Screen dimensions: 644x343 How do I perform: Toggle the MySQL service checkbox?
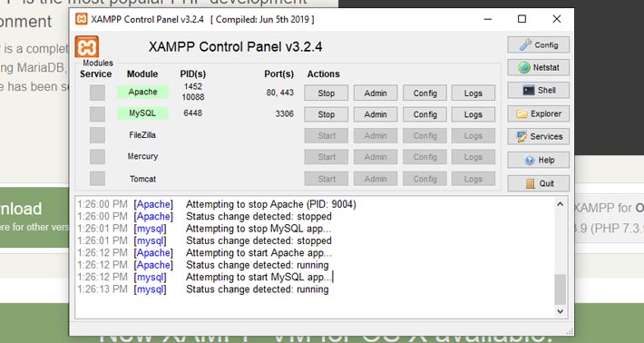click(97, 114)
